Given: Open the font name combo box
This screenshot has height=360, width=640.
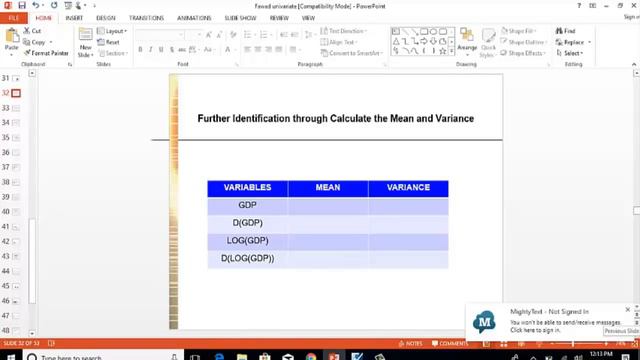Looking at the screenshot, I should point(159,35).
